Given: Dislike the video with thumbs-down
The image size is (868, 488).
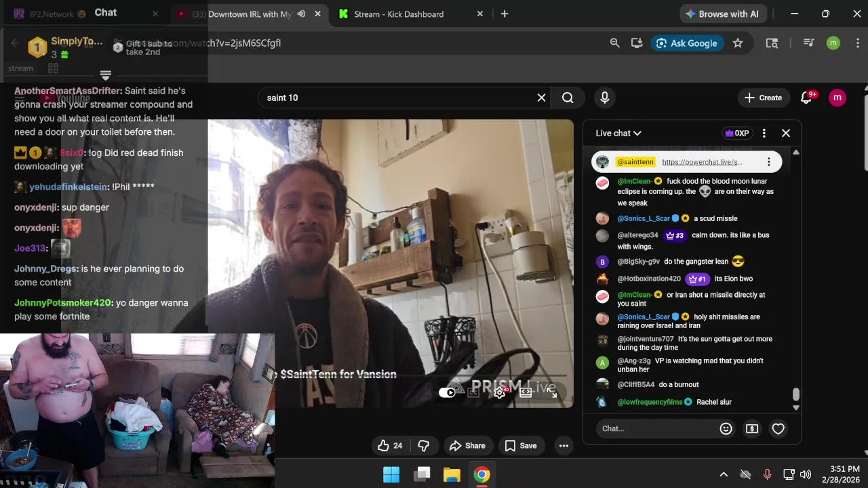Looking at the screenshot, I should coord(424,445).
